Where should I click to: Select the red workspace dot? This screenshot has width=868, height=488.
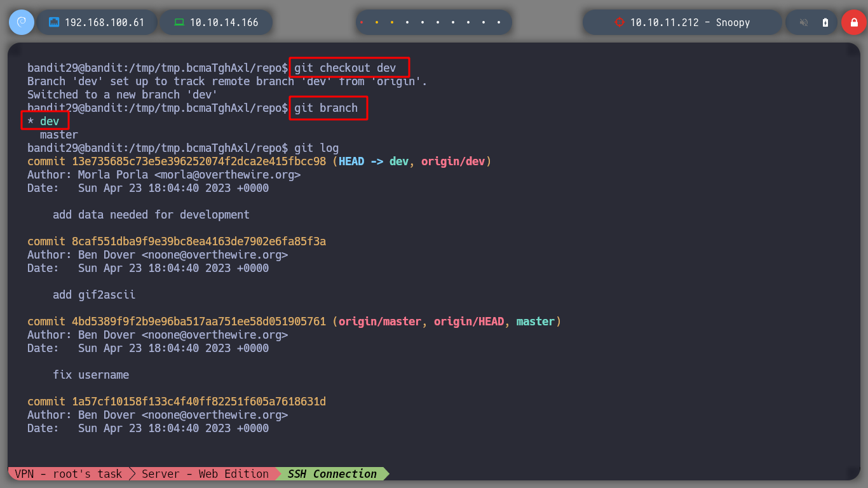click(362, 22)
